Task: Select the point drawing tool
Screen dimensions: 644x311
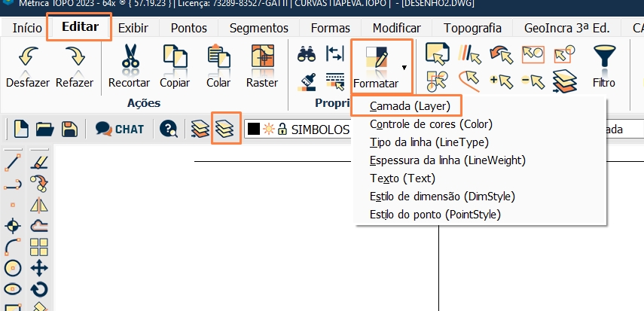Action: 13,204
